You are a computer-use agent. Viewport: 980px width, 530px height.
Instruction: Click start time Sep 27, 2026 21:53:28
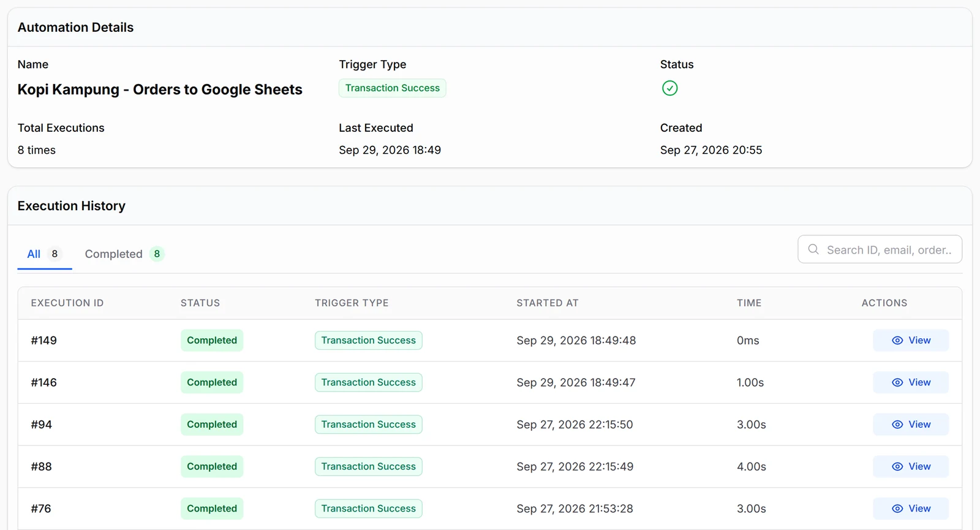(575, 509)
